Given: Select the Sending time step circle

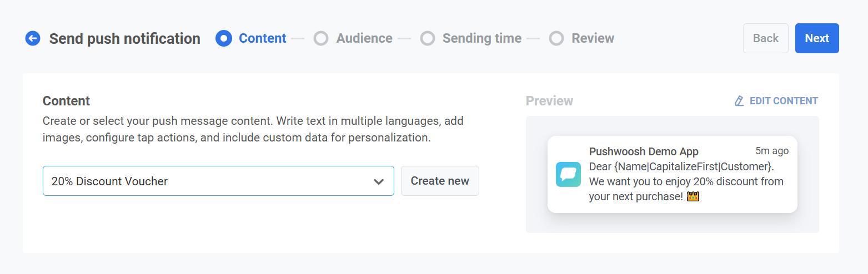Looking at the screenshot, I should pyautogui.click(x=427, y=38).
